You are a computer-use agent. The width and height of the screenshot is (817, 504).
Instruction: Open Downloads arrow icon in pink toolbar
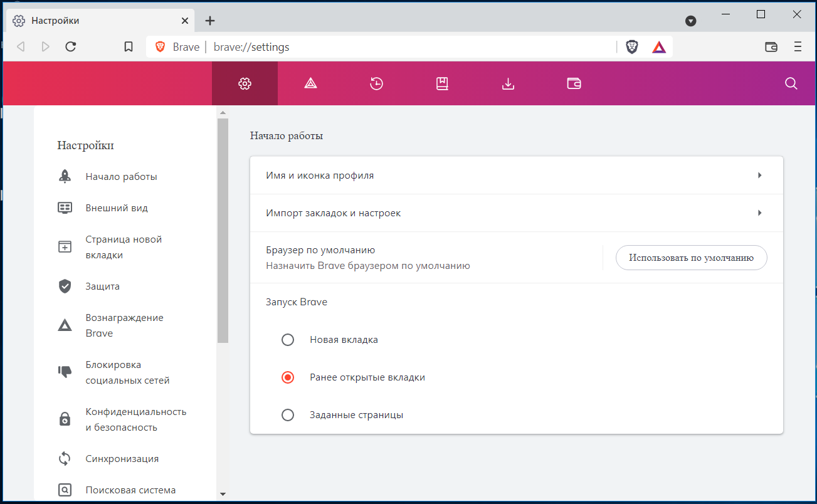coord(508,83)
